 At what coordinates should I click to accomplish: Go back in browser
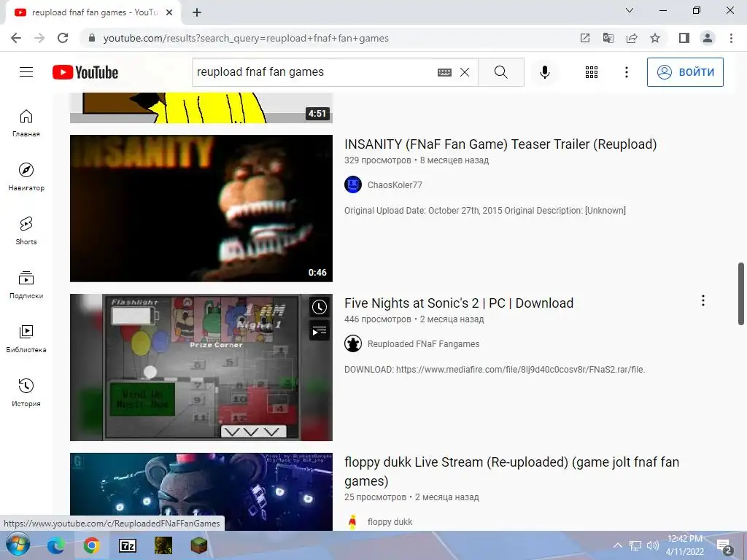pos(16,38)
